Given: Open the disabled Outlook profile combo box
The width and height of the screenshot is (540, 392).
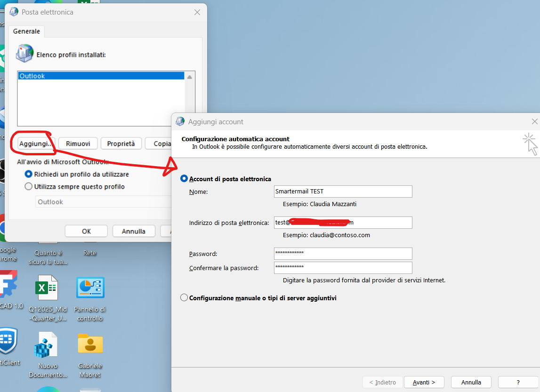Looking at the screenshot, I should [103, 202].
